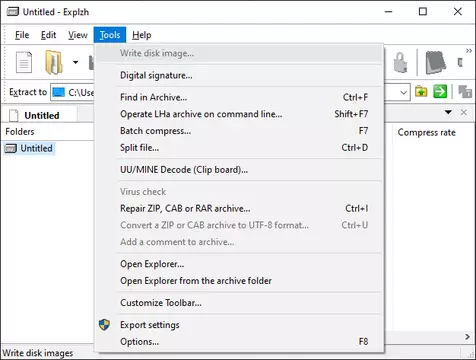Click the notepad icon in toolbar

point(436,62)
